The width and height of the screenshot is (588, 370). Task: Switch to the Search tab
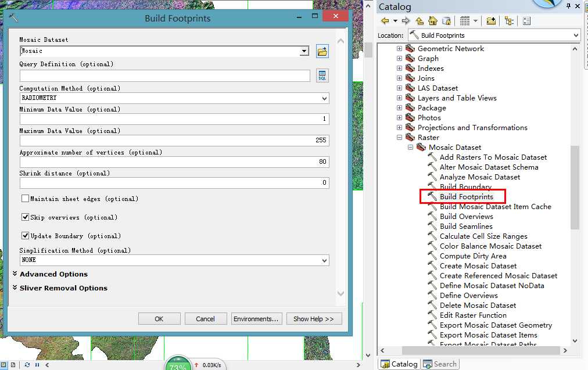point(440,364)
